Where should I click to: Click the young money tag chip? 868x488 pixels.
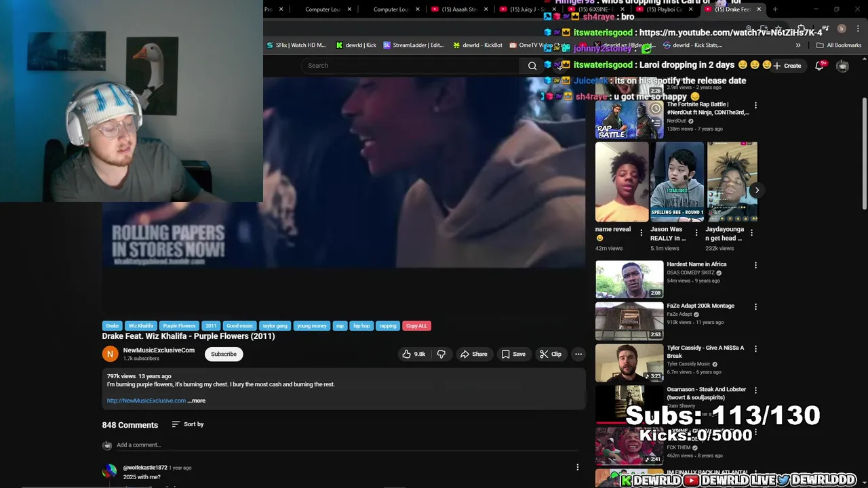point(312,326)
